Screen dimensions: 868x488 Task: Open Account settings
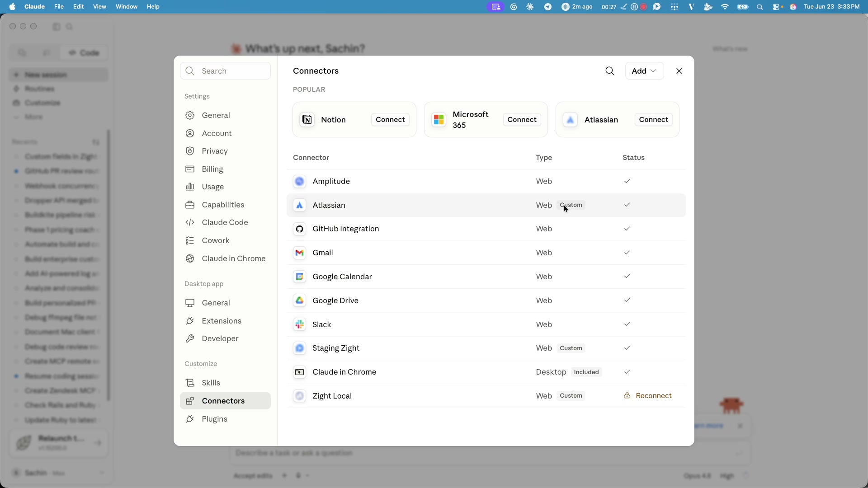coord(225,133)
